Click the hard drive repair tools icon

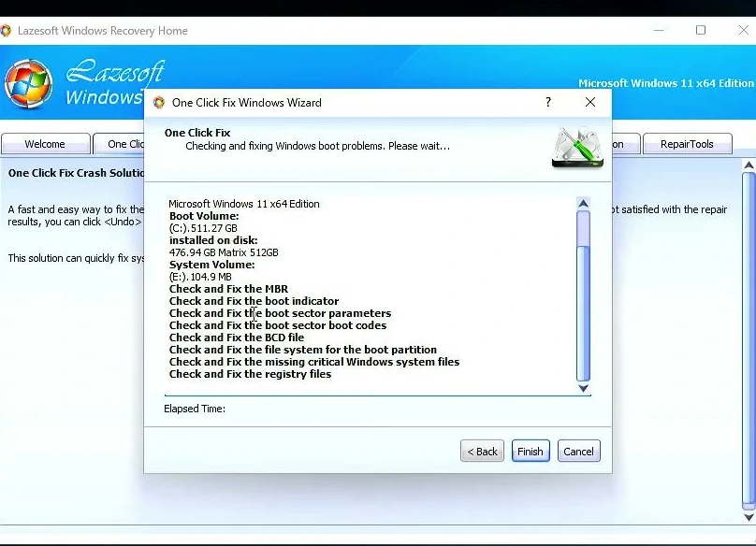point(577,148)
